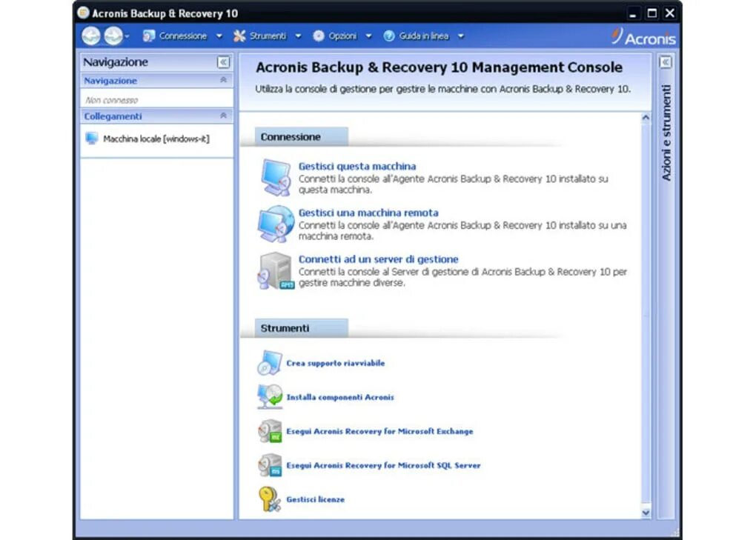Viewport: 756px width, 540px height.
Task: Open the Gestisci licenze link
Action: (x=315, y=499)
